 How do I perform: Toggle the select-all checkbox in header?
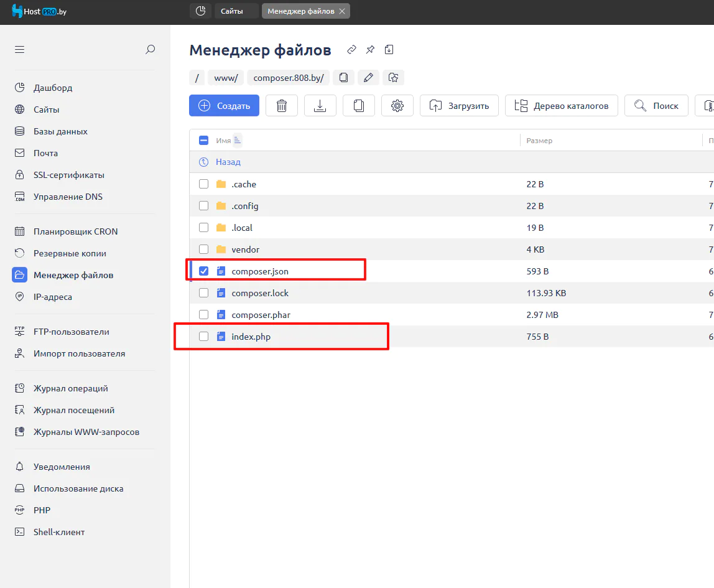[203, 141]
